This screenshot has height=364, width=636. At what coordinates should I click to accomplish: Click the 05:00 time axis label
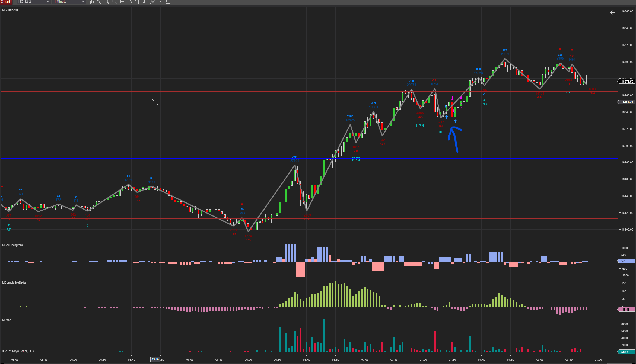tap(15, 360)
